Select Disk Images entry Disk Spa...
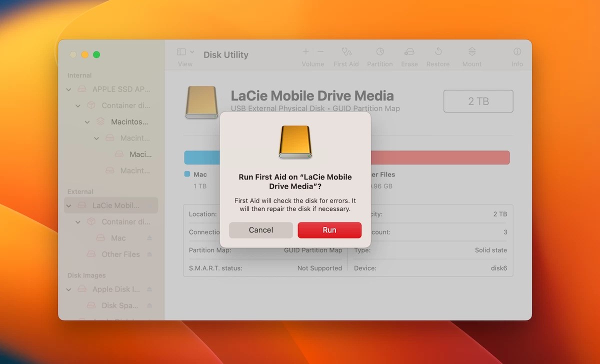This screenshot has width=600, height=364. click(x=120, y=305)
